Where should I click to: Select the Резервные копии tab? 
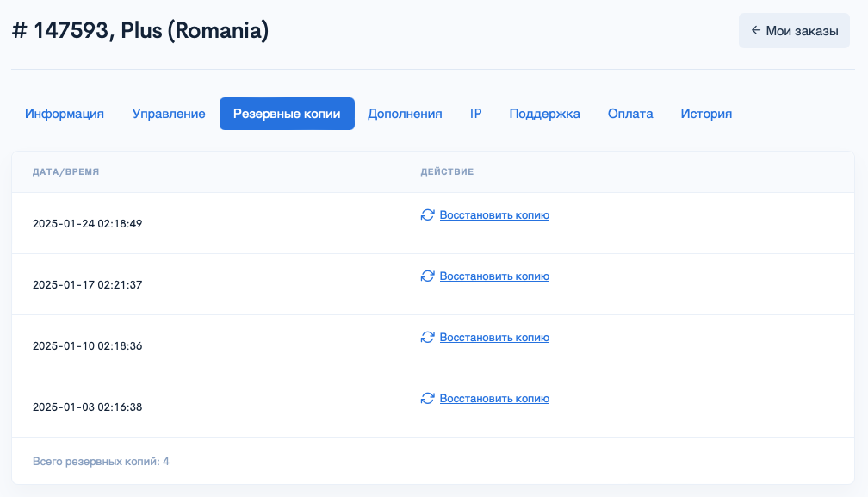[287, 114]
